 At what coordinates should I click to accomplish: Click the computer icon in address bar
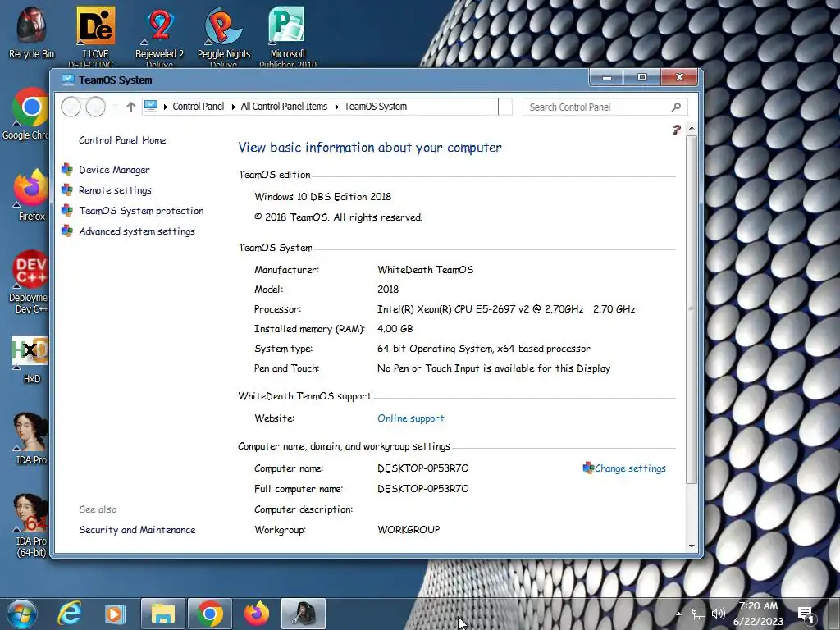151,106
